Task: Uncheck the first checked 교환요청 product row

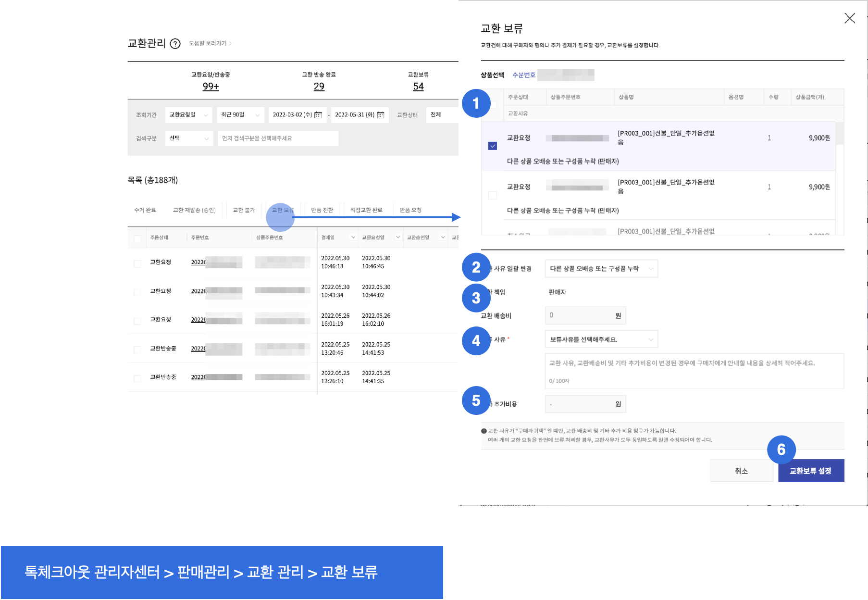Action: [493, 146]
